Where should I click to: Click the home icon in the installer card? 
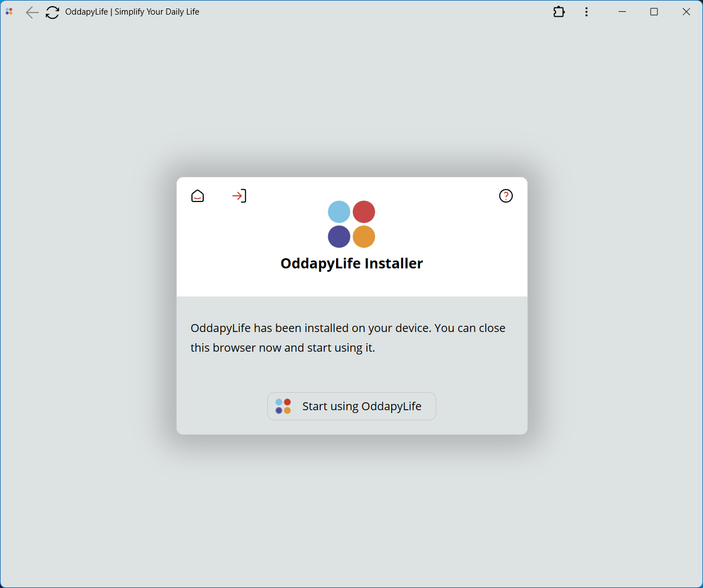coord(198,195)
